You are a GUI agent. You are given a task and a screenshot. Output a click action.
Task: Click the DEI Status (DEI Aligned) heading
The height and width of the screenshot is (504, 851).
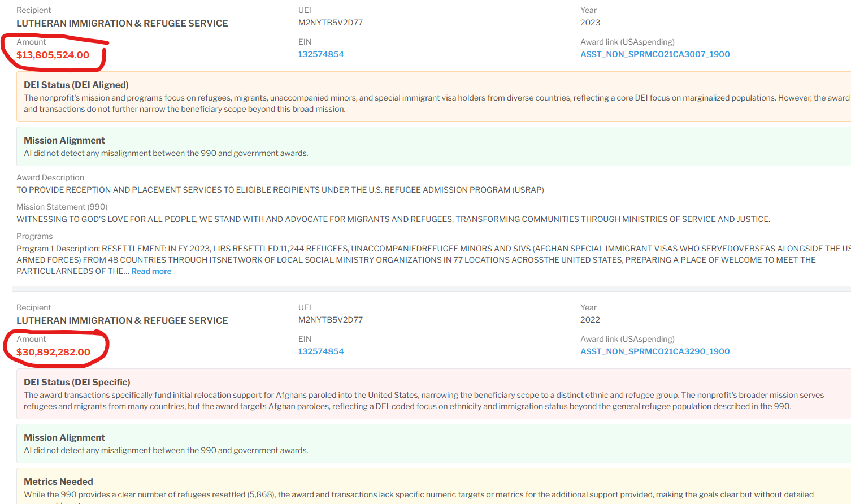coord(76,85)
